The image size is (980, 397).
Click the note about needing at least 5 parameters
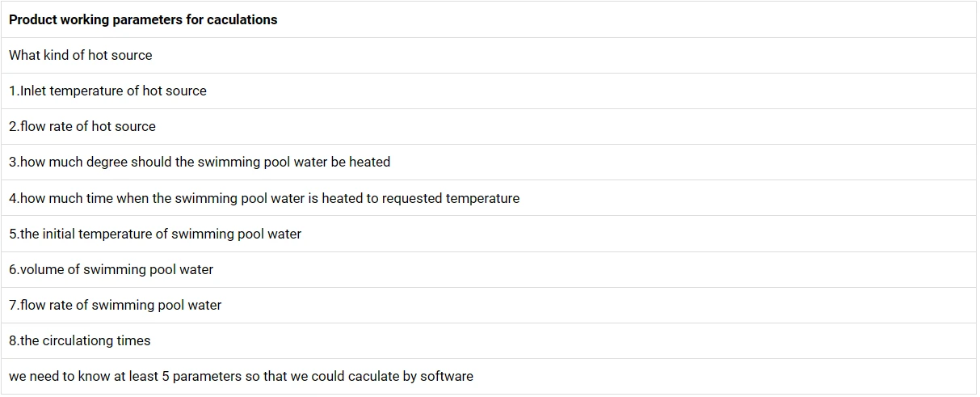click(x=489, y=376)
